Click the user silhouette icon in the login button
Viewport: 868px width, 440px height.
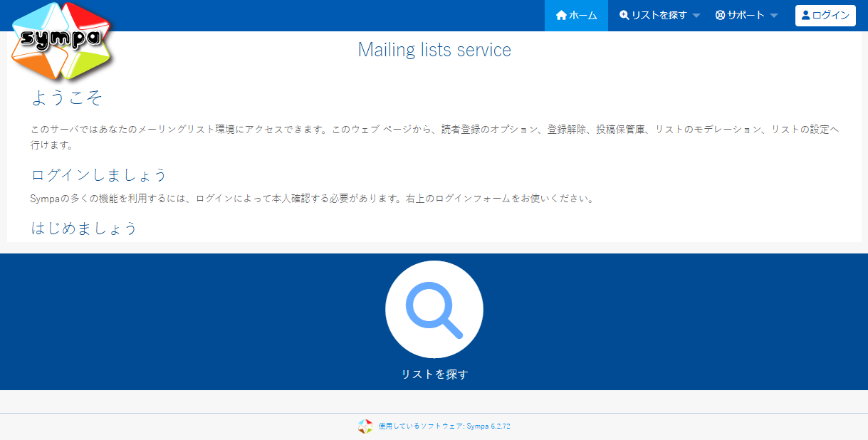(x=806, y=16)
